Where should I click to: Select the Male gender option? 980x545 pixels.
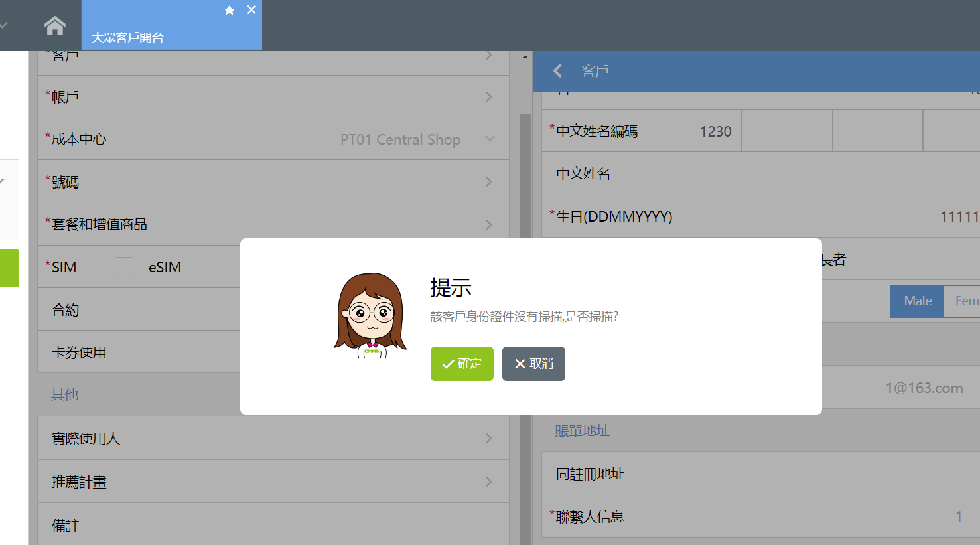[917, 301]
